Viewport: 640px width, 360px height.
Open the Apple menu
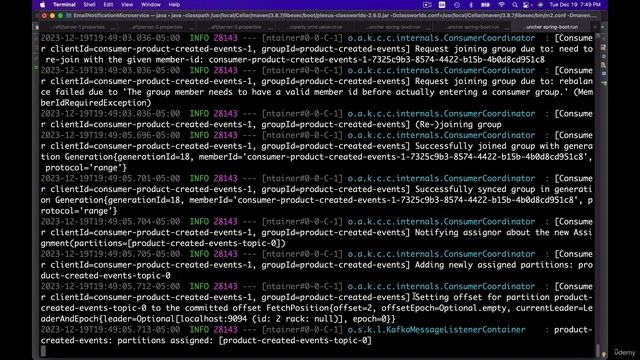(42, 5)
